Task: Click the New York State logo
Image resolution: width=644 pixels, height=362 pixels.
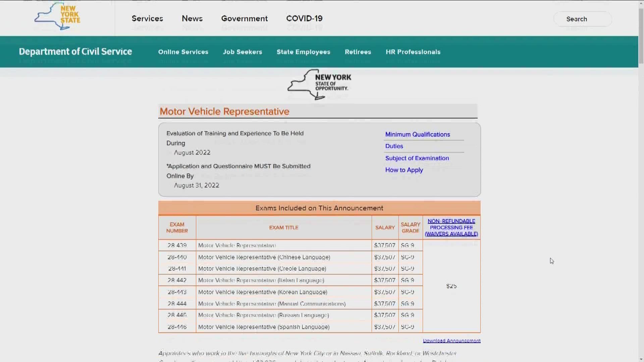Action: (58, 16)
